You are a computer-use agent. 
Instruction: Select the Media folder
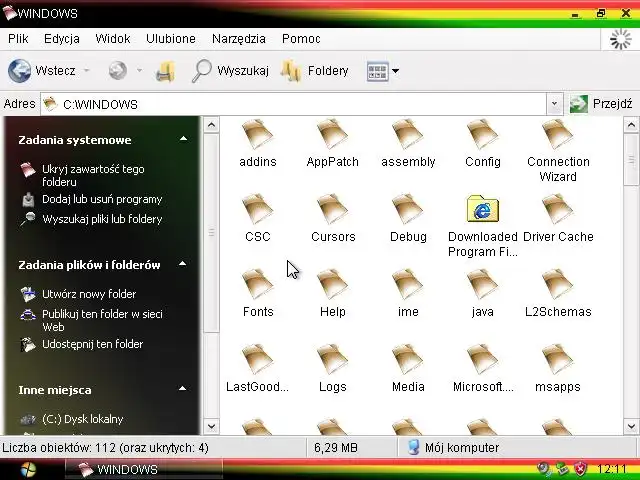(x=408, y=369)
